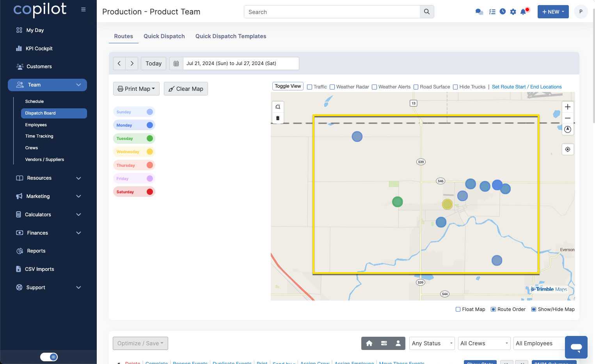The width and height of the screenshot is (595, 364).
Task: Click Set Route Start / End Locations link
Action: click(x=527, y=87)
